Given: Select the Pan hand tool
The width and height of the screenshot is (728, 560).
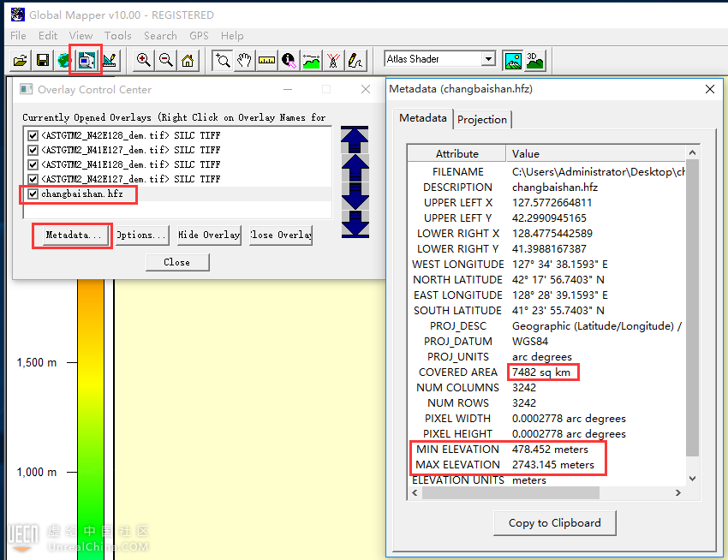Looking at the screenshot, I should pos(245,60).
